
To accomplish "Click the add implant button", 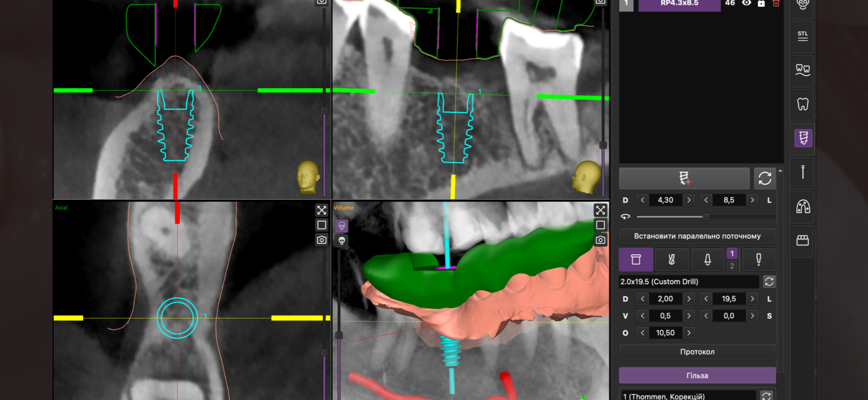I will (x=684, y=178).
